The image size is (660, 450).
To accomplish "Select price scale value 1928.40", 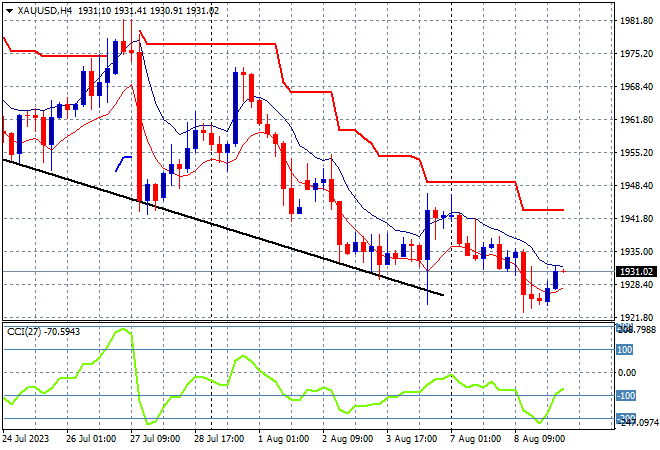I will coord(636,285).
